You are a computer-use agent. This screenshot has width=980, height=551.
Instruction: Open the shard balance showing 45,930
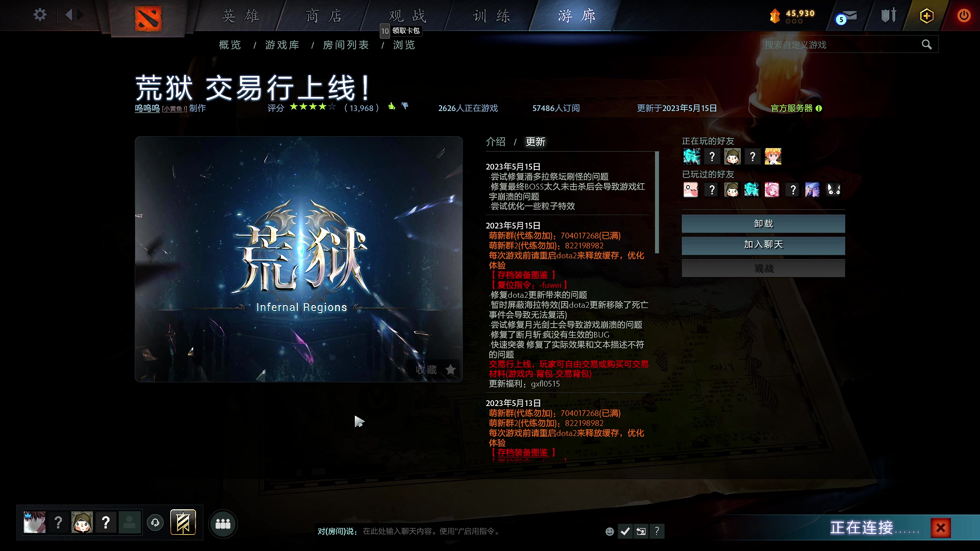pos(792,16)
